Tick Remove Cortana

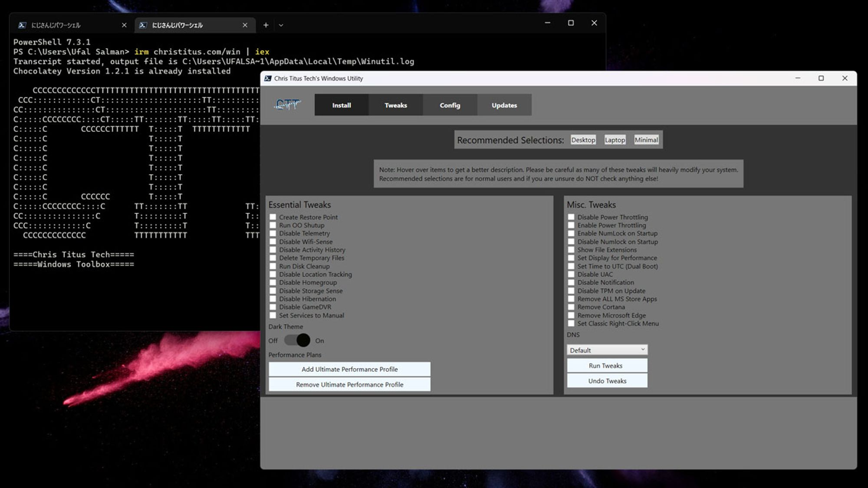point(571,307)
